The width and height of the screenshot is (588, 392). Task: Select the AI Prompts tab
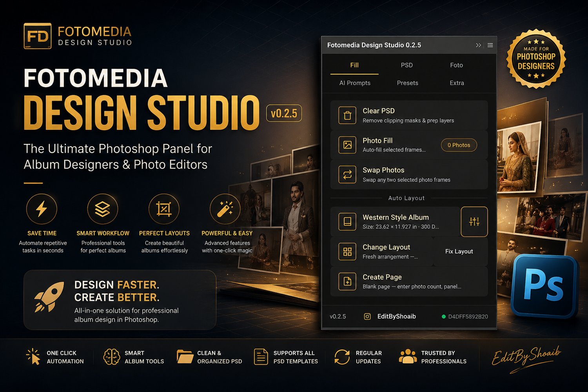355,83
